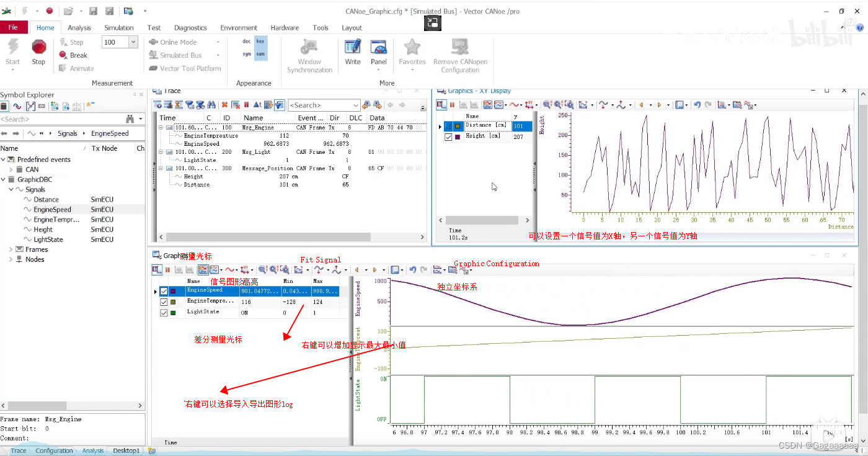Switch to the Analysis ribbon tab

click(79, 27)
